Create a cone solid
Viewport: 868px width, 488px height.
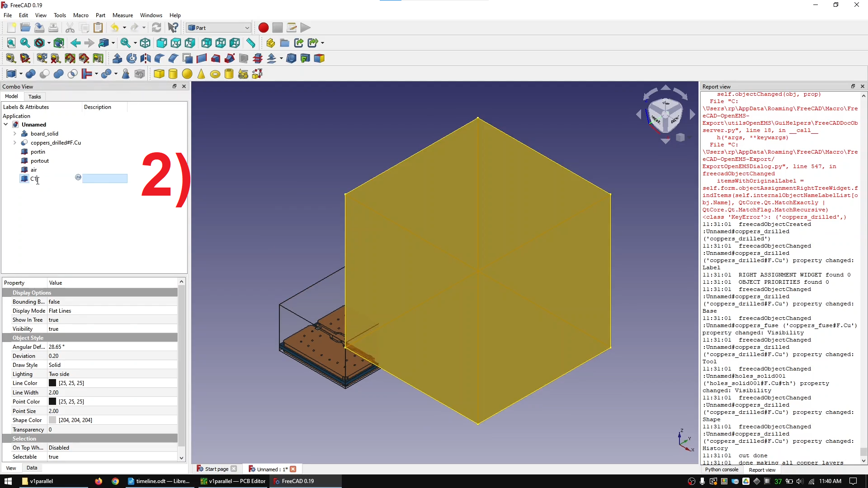coord(201,74)
